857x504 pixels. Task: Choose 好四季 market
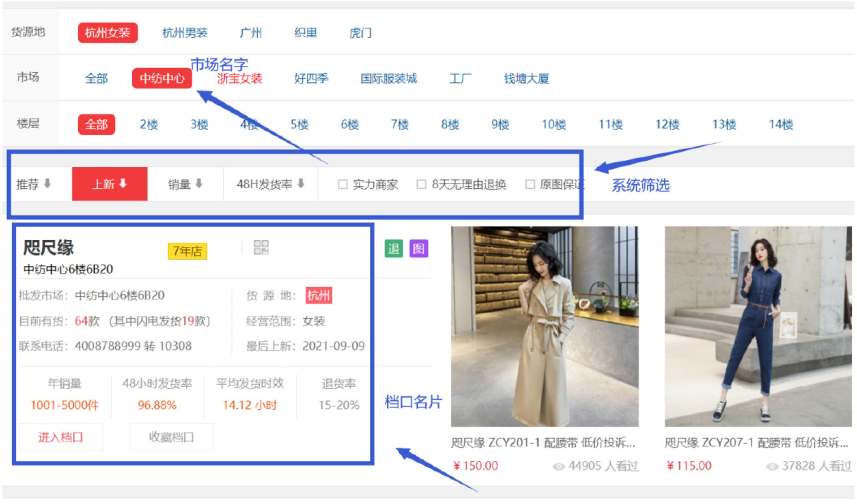click(x=311, y=78)
